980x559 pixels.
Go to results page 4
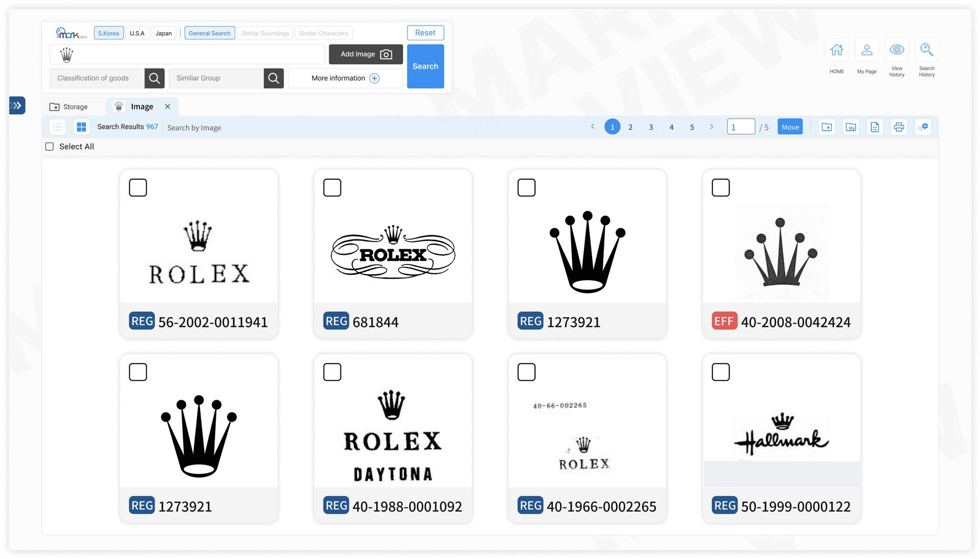point(672,127)
